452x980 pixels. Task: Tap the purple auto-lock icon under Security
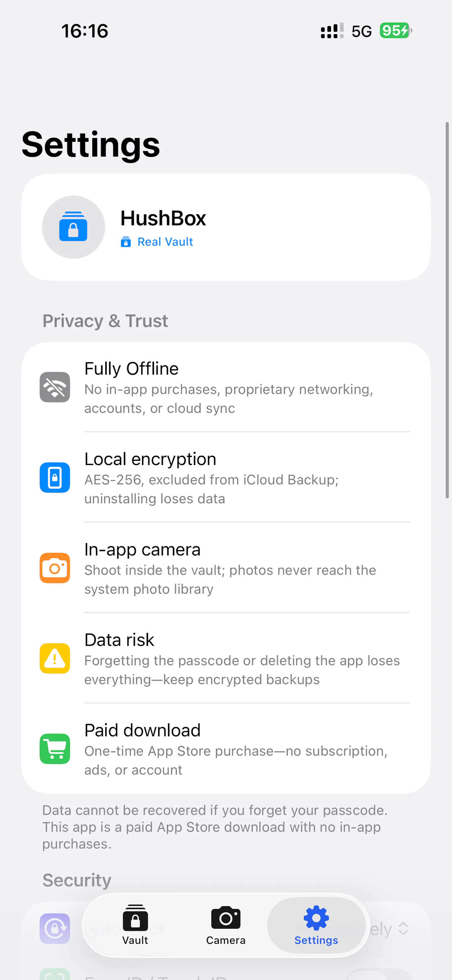(x=55, y=929)
